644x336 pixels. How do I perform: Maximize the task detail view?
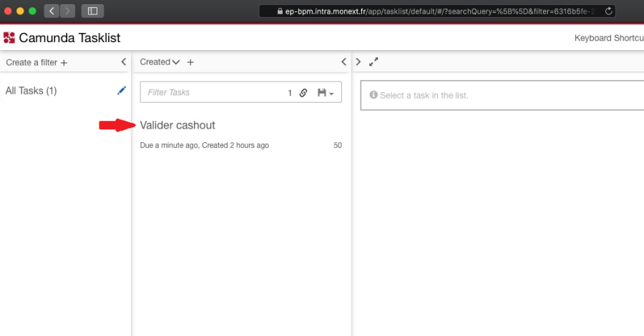(373, 62)
